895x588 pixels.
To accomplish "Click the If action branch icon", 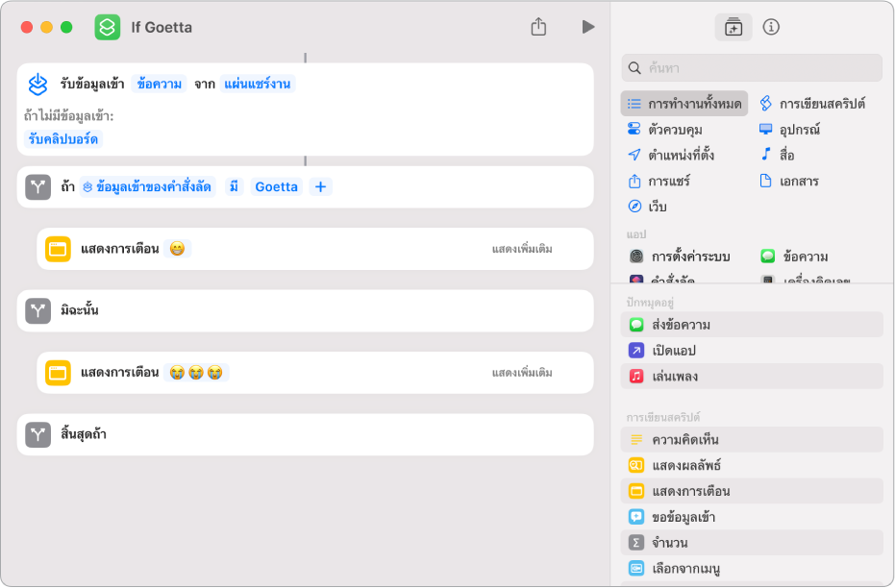I will [38, 186].
